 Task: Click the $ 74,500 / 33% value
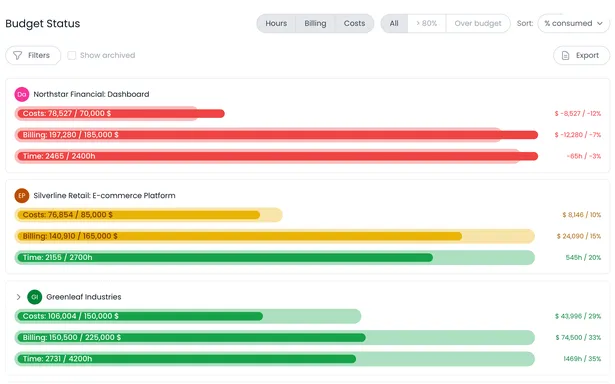578,337
